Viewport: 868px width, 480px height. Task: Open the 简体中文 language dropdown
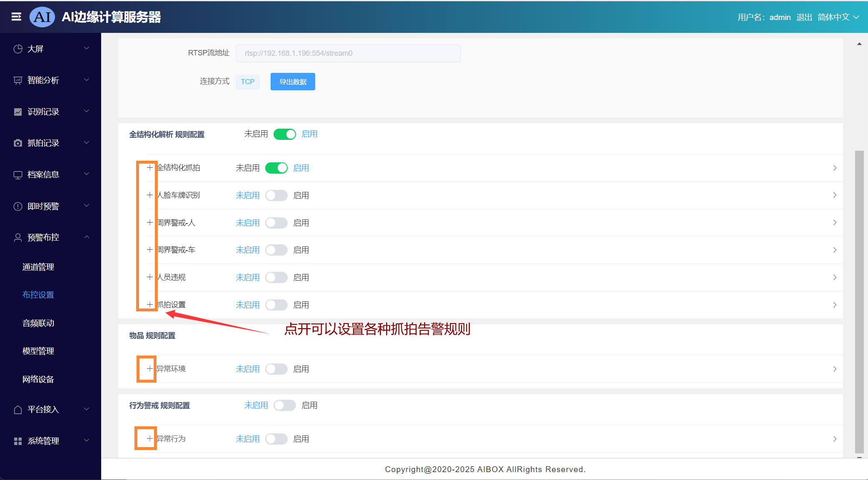838,17
